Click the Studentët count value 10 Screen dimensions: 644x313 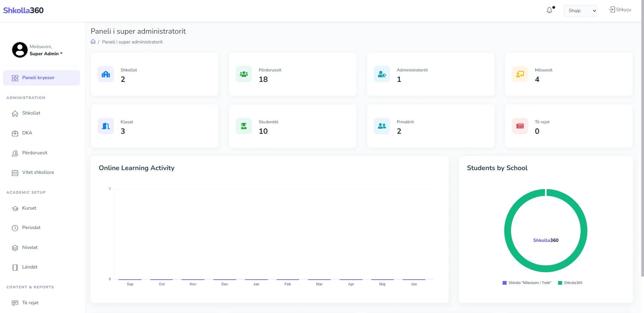pos(263,131)
